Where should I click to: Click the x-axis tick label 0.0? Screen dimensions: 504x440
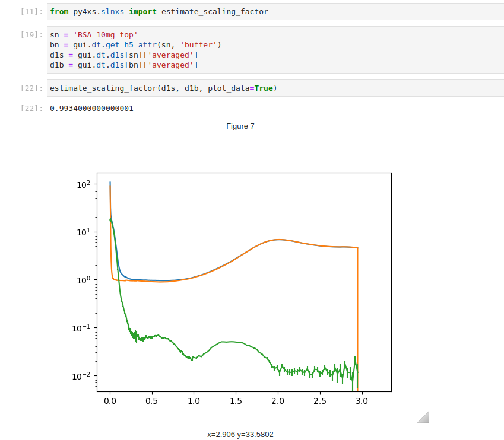point(110,401)
